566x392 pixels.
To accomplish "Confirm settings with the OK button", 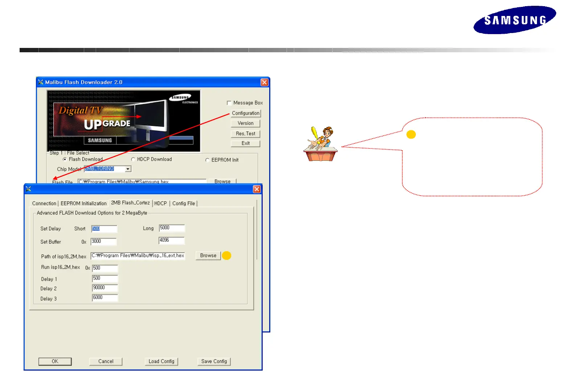I will tap(55, 362).
